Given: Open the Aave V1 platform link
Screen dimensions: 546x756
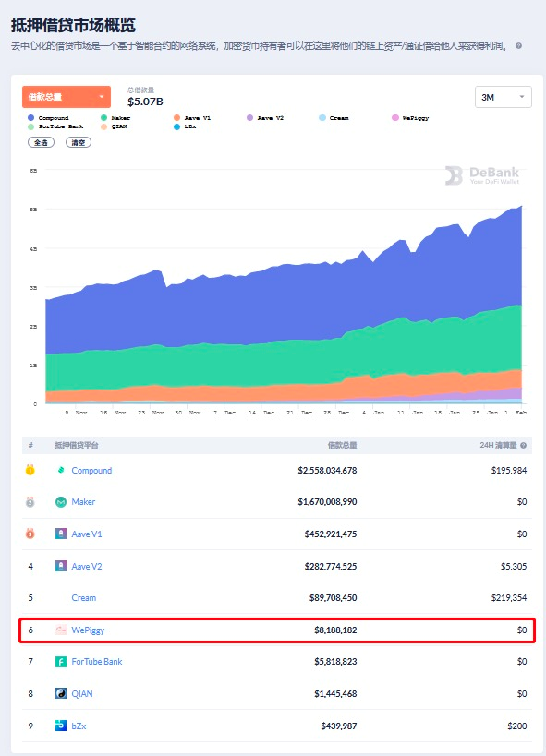Looking at the screenshot, I should click(87, 534).
